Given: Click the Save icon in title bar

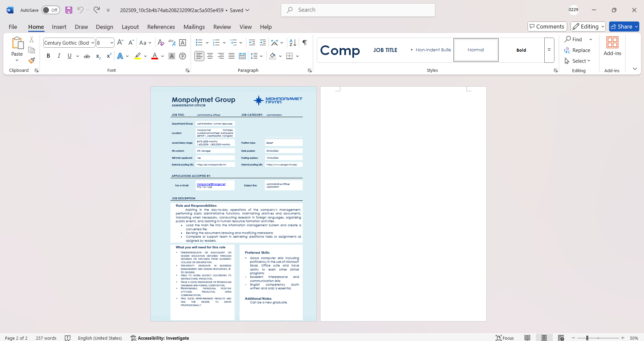Looking at the screenshot, I should (69, 10).
